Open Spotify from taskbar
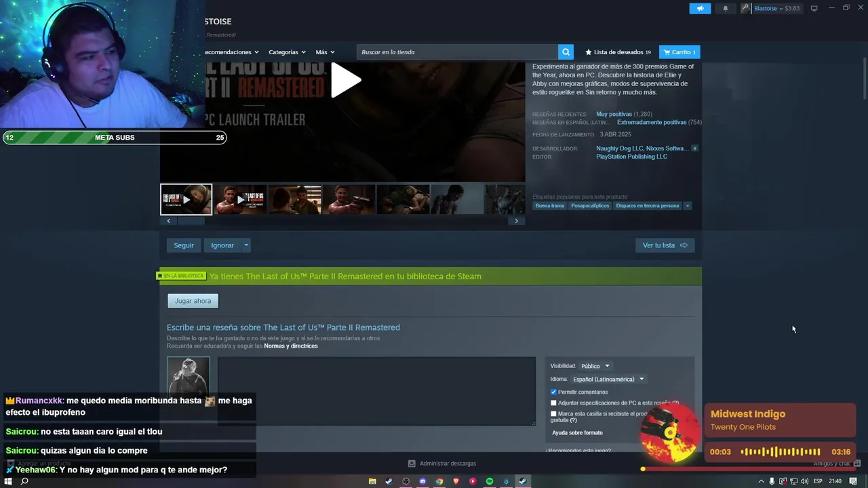Screen dimensions: 868x488 point(490,481)
